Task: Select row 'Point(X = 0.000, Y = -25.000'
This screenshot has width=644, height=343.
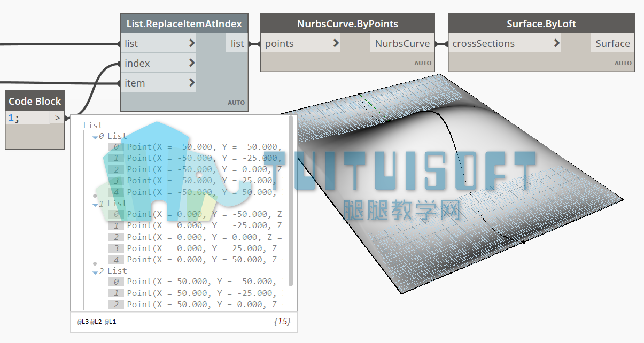Action: pos(195,225)
